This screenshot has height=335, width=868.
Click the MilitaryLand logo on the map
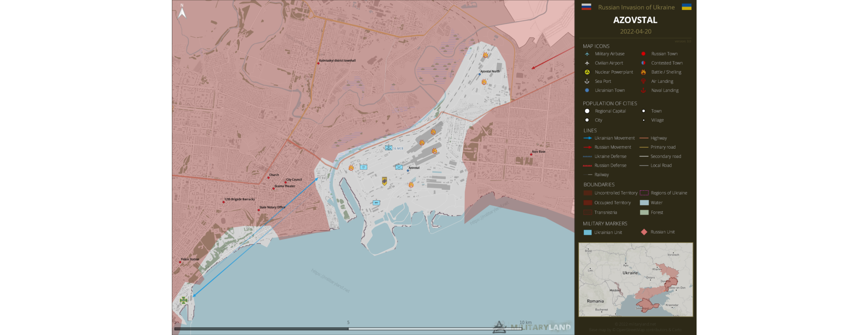[x=532, y=327]
